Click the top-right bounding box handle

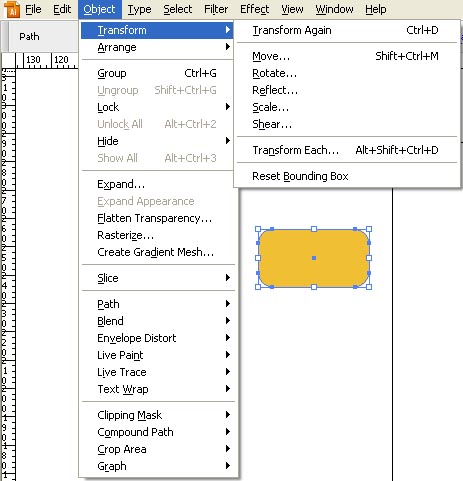(x=369, y=229)
